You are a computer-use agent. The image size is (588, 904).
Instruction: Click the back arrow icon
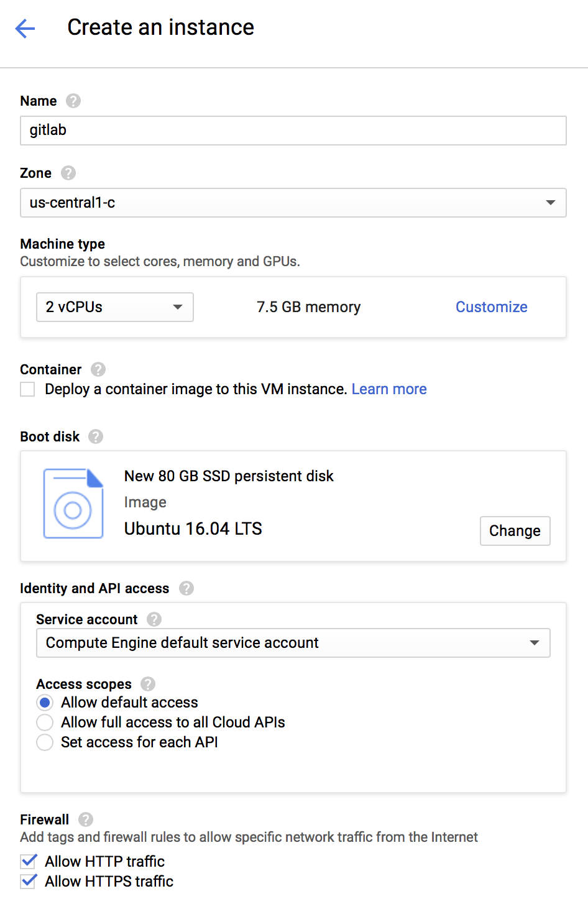pyautogui.click(x=25, y=28)
